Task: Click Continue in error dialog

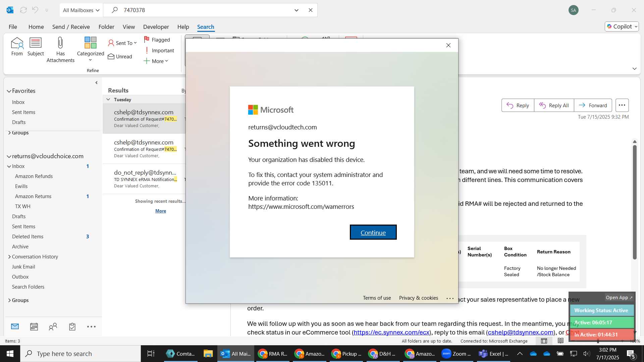Action: point(373,232)
